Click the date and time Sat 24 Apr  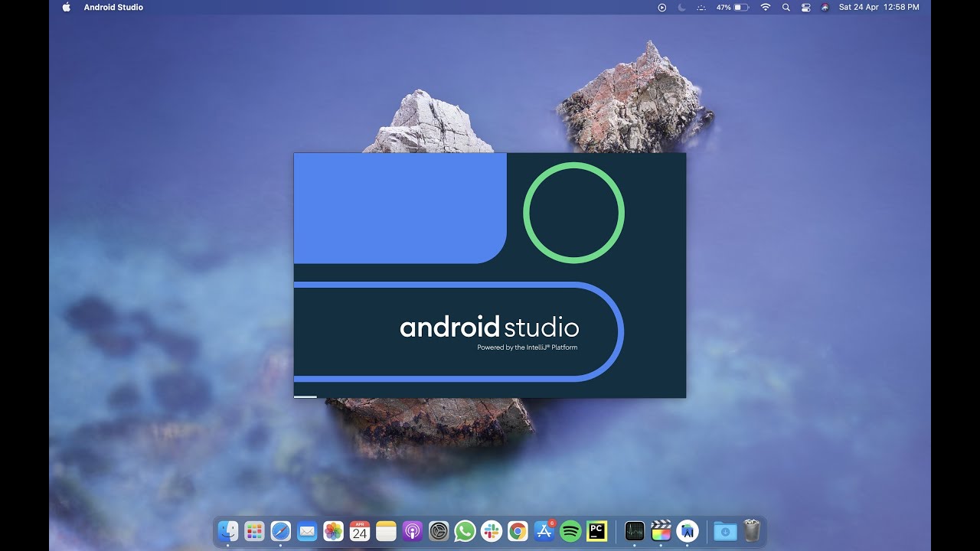879,8
